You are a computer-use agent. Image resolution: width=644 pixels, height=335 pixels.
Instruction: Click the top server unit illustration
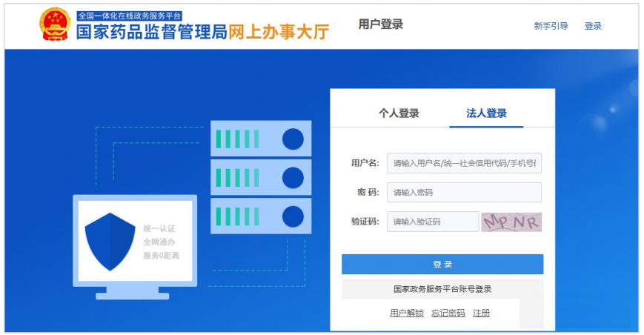point(261,139)
